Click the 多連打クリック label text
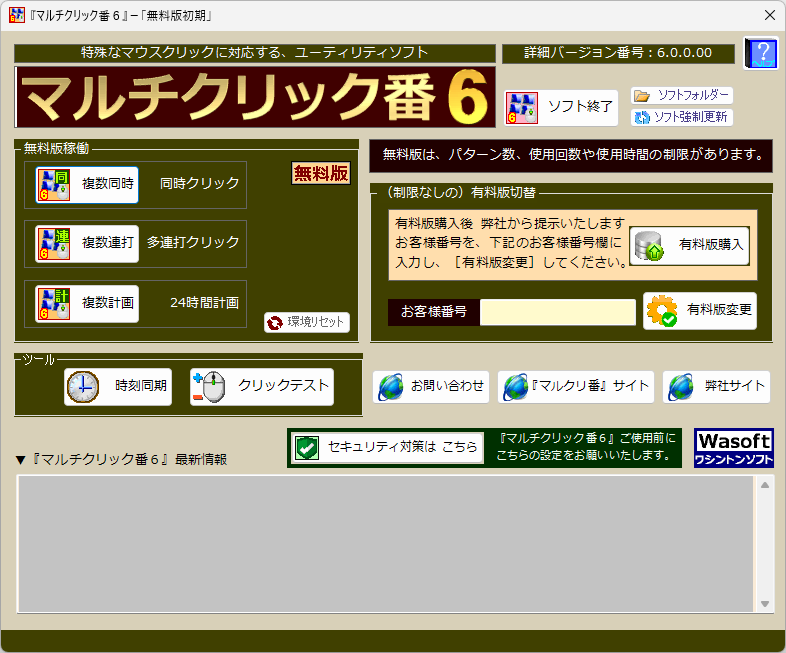This screenshot has width=786, height=653. (x=193, y=243)
